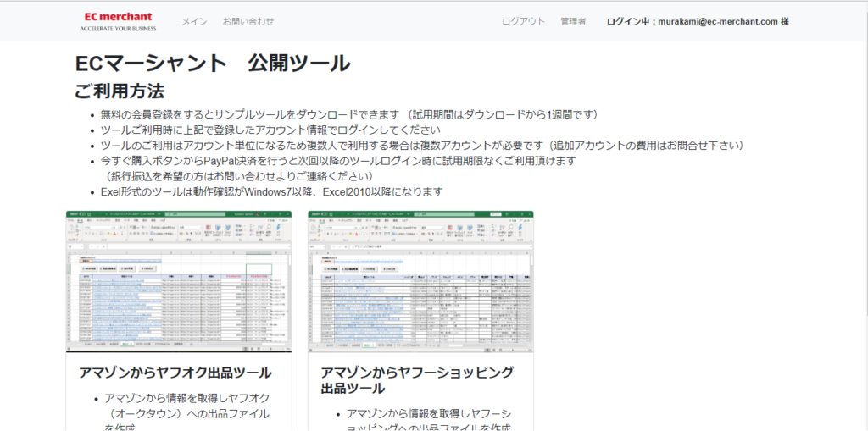Click the アマゾンからヤフオク出品ツール card title
868x431 pixels.
[x=175, y=373]
